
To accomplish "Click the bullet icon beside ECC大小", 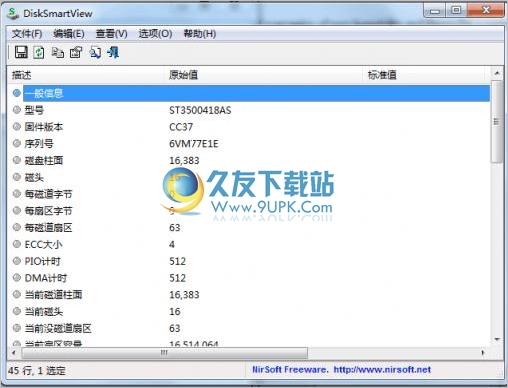I will (x=17, y=244).
